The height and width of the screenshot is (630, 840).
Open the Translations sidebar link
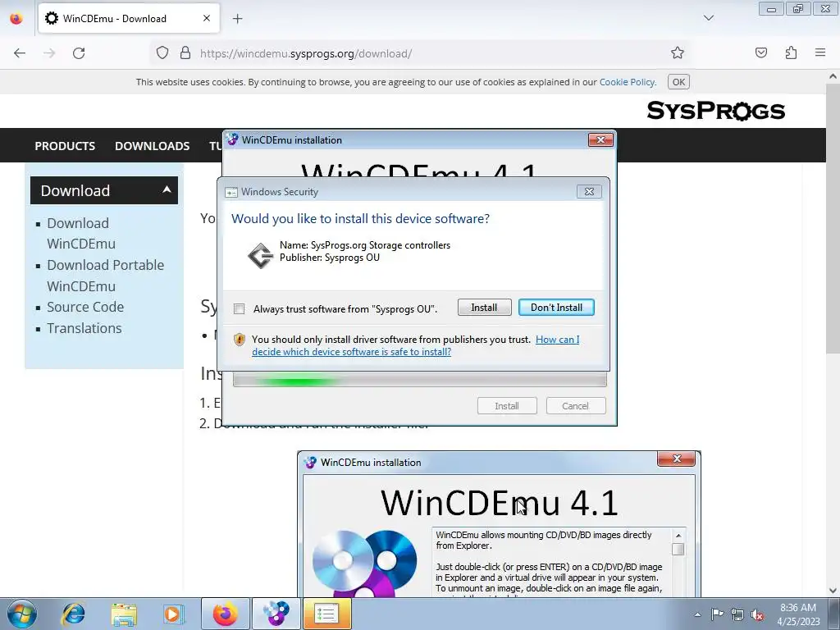[84, 328]
